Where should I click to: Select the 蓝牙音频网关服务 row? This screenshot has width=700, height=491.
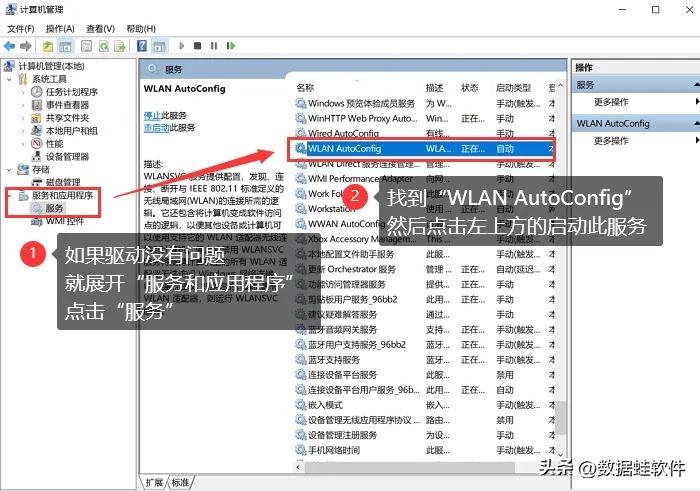click(x=424, y=329)
